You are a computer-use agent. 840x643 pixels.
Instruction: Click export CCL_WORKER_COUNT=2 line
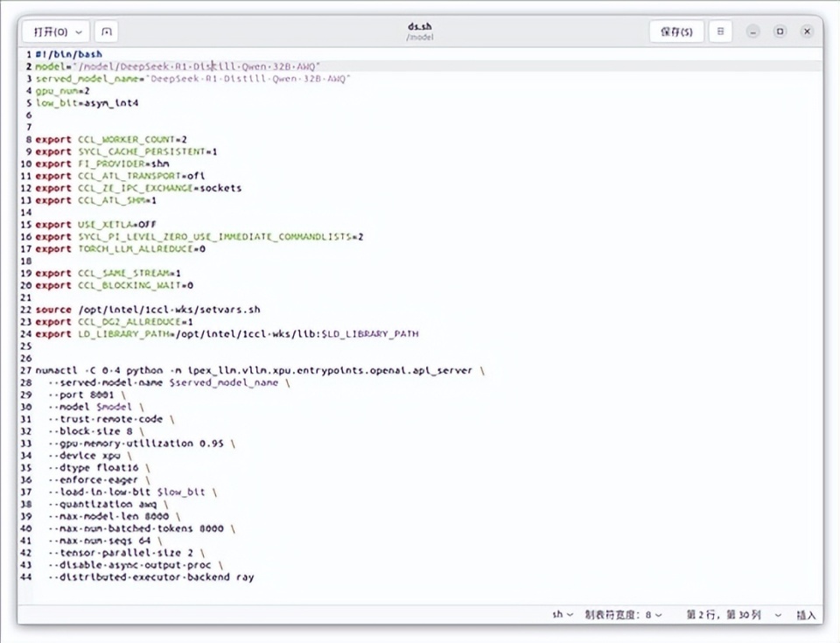point(111,139)
